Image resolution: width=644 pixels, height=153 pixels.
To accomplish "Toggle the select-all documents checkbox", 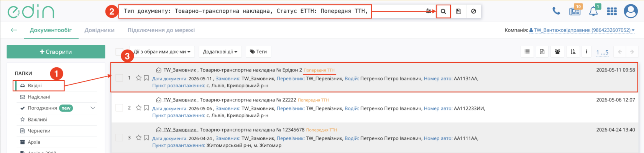I will [x=119, y=52].
